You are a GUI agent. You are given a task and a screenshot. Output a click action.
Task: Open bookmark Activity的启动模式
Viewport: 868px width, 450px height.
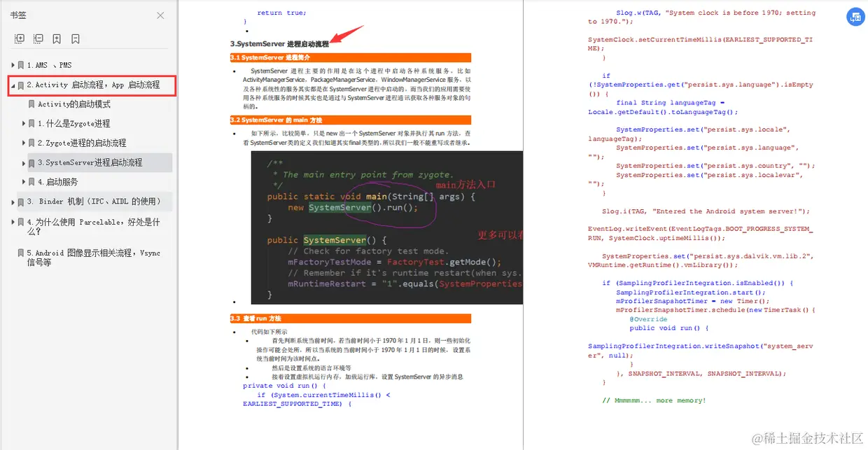point(74,104)
